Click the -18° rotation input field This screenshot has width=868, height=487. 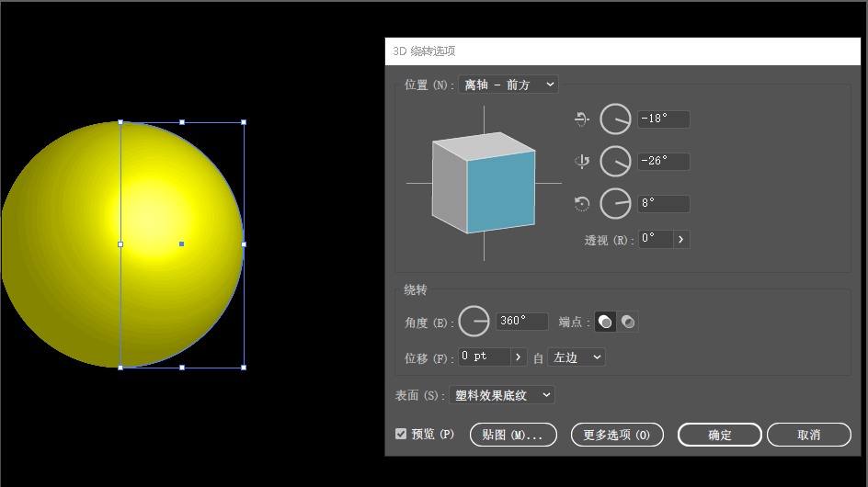[664, 119]
